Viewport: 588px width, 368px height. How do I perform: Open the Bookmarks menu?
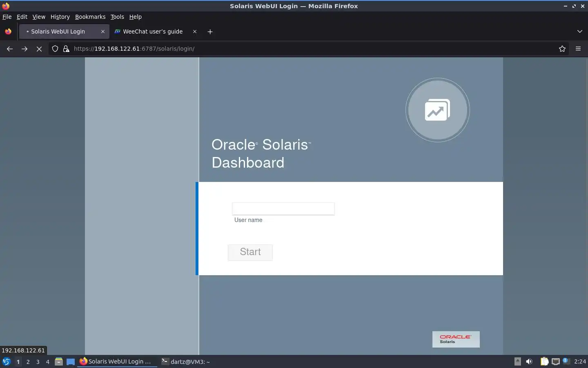tap(90, 17)
